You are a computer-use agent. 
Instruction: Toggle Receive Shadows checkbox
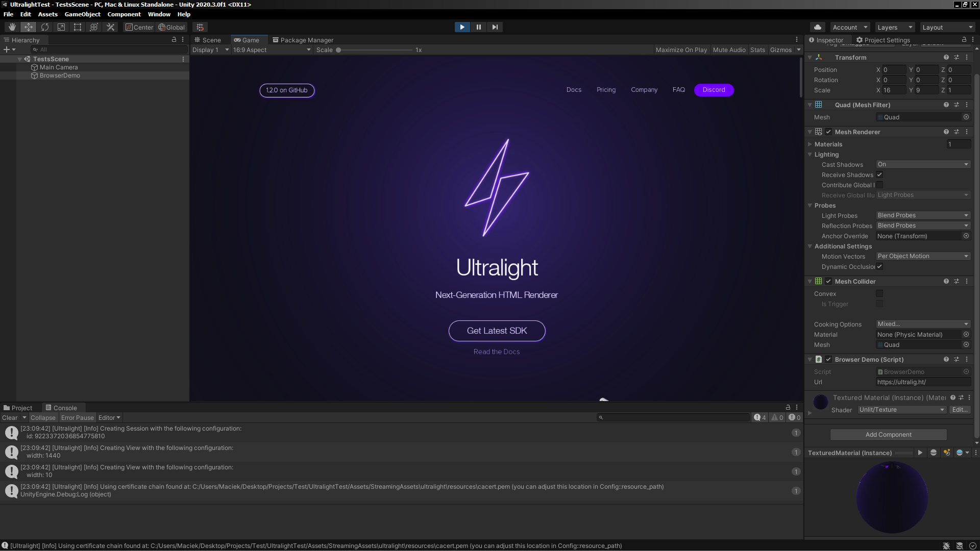click(x=879, y=174)
